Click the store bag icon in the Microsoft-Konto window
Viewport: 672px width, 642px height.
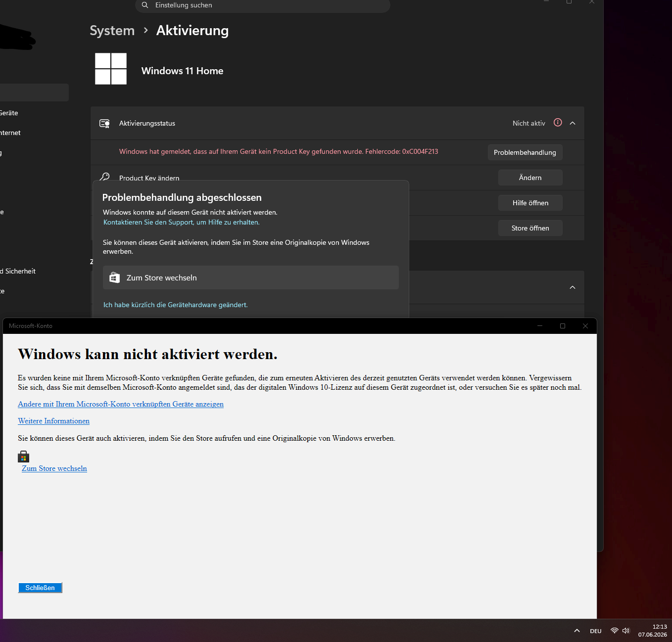pos(23,457)
